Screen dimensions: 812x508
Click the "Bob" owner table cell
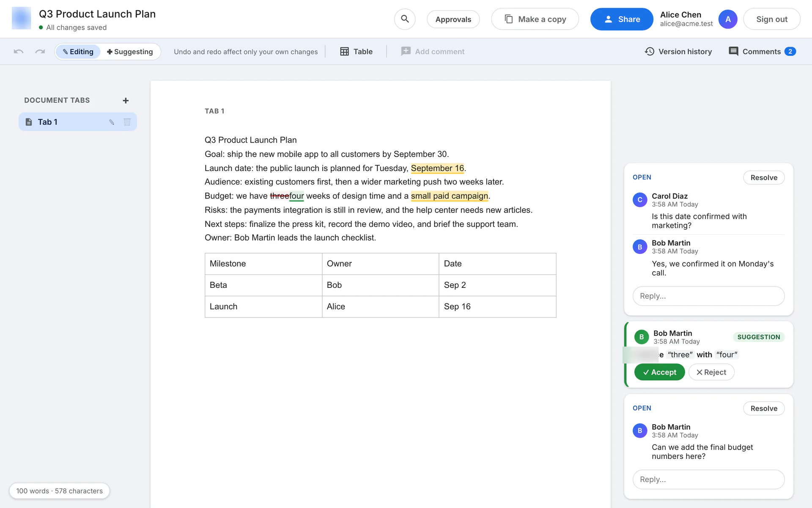point(380,285)
